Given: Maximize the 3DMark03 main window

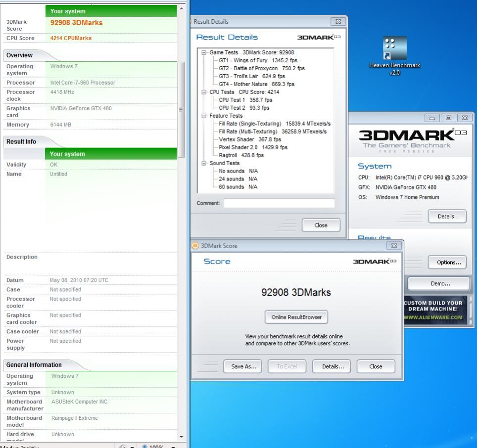Looking at the screenshot, I should [448, 118].
